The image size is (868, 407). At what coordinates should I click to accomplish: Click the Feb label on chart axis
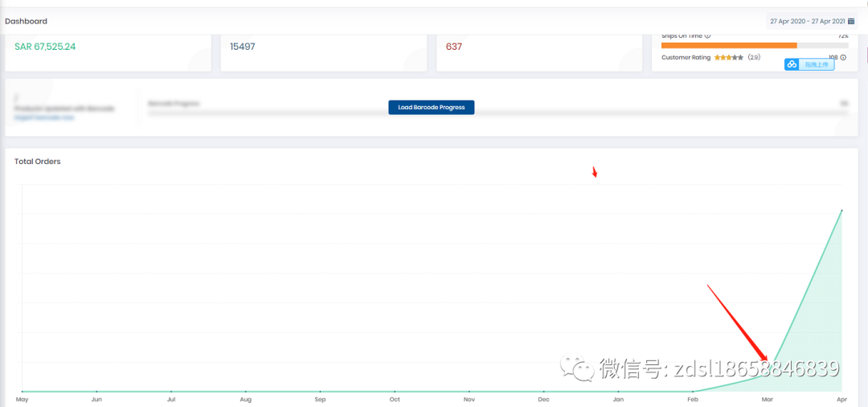(x=693, y=399)
